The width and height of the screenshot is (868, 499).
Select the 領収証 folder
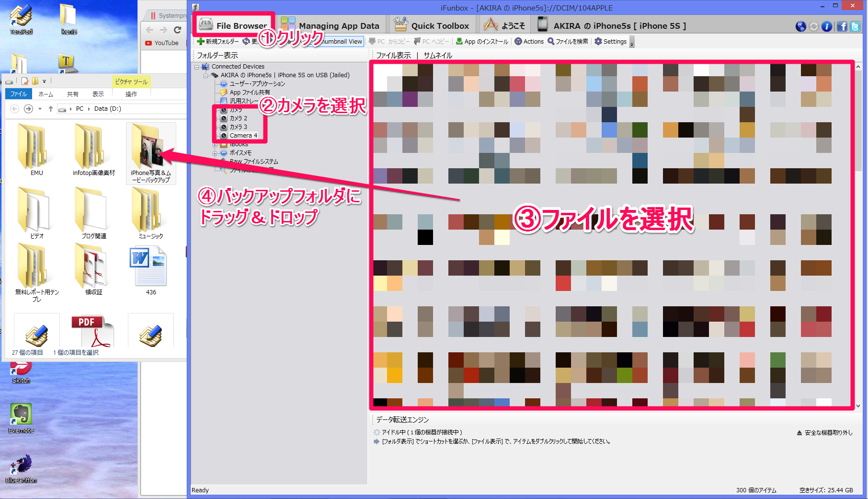94,269
